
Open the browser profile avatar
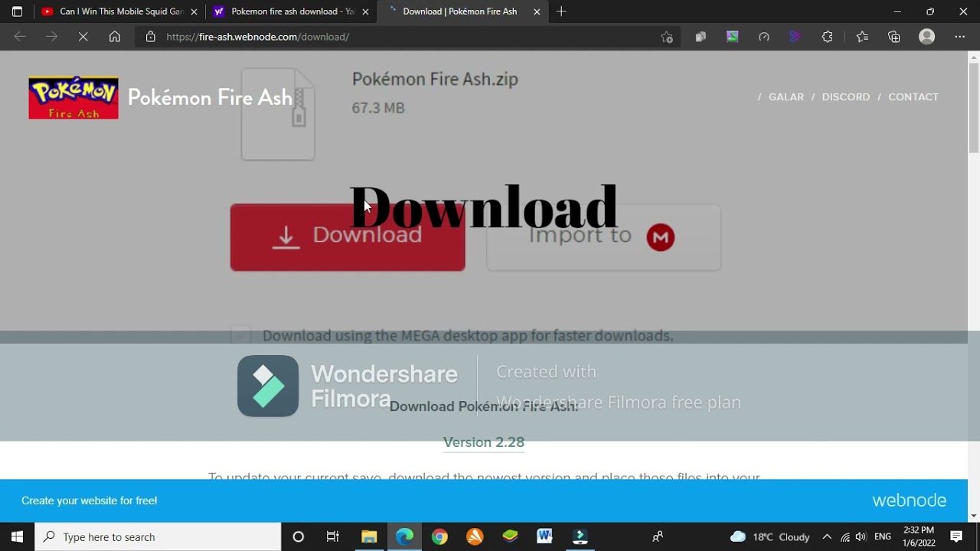(927, 37)
